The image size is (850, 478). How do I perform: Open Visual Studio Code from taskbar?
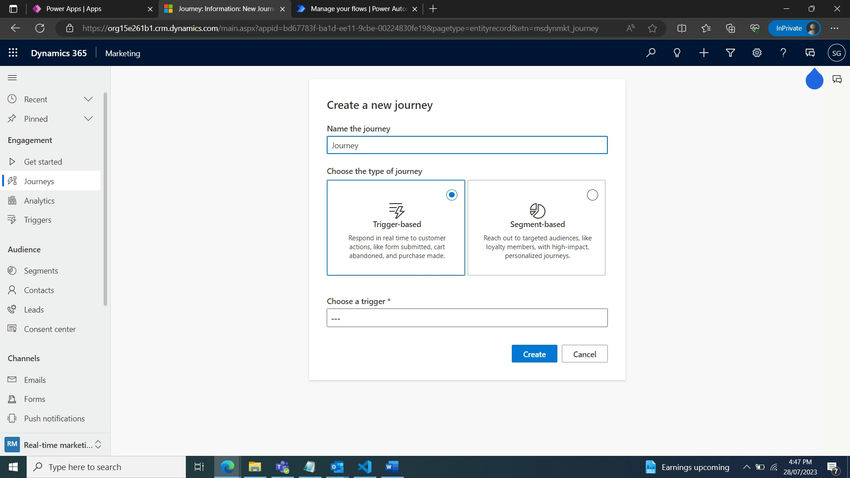pos(365,467)
